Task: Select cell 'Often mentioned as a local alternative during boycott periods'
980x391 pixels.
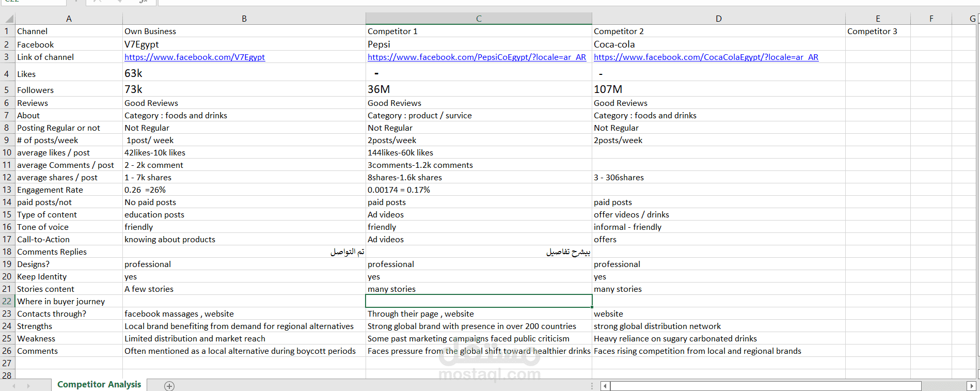Action: (244, 351)
